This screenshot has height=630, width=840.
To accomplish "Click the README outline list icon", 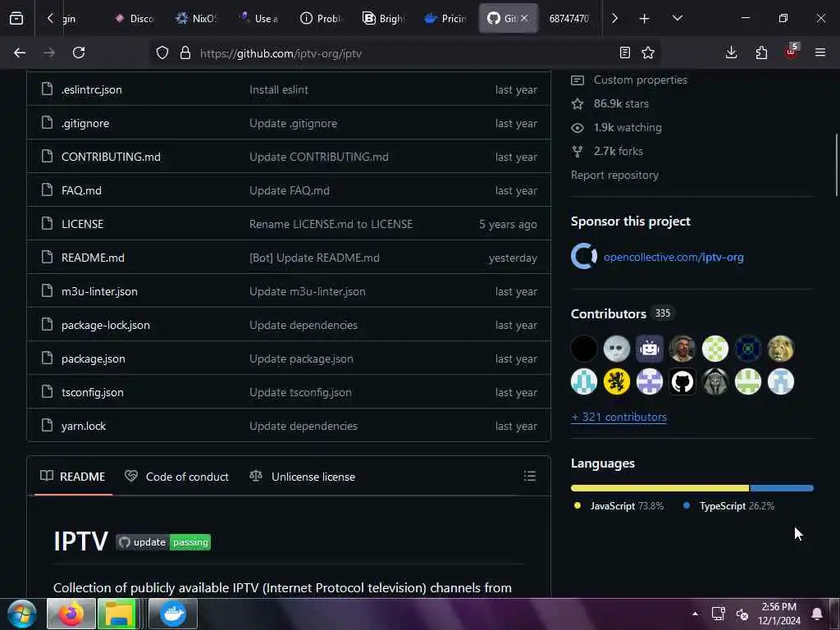I will coord(530,476).
